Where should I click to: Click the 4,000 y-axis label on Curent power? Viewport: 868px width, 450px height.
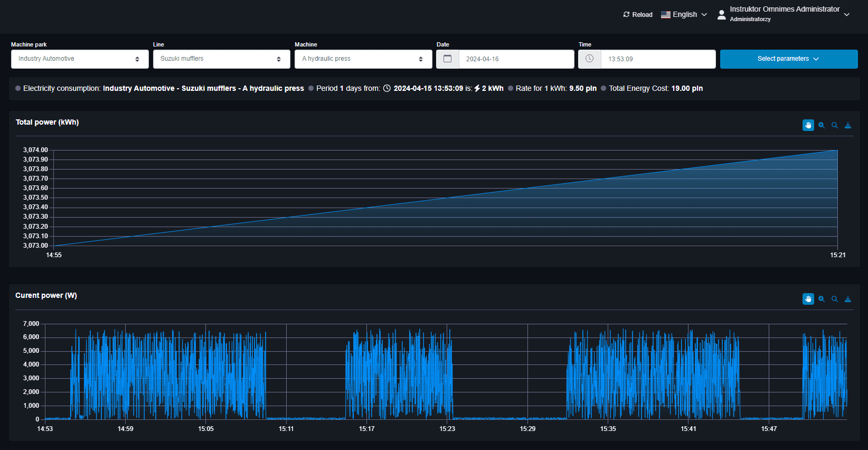point(31,364)
